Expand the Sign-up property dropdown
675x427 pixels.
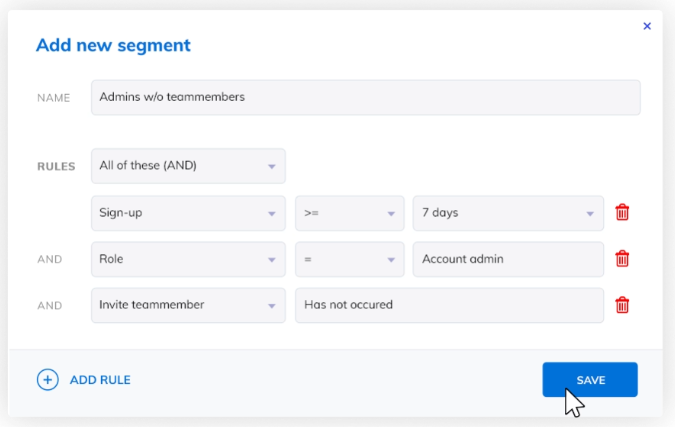[188, 213]
